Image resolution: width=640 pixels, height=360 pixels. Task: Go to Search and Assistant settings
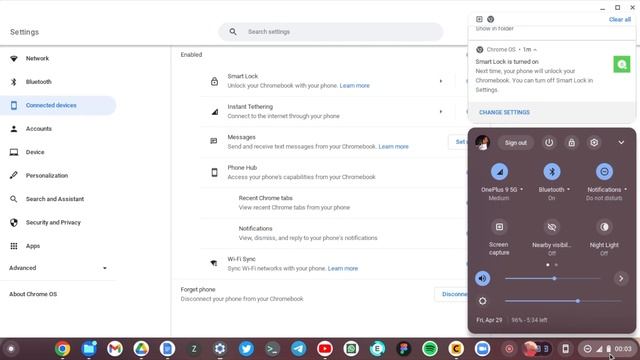(55, 199)
